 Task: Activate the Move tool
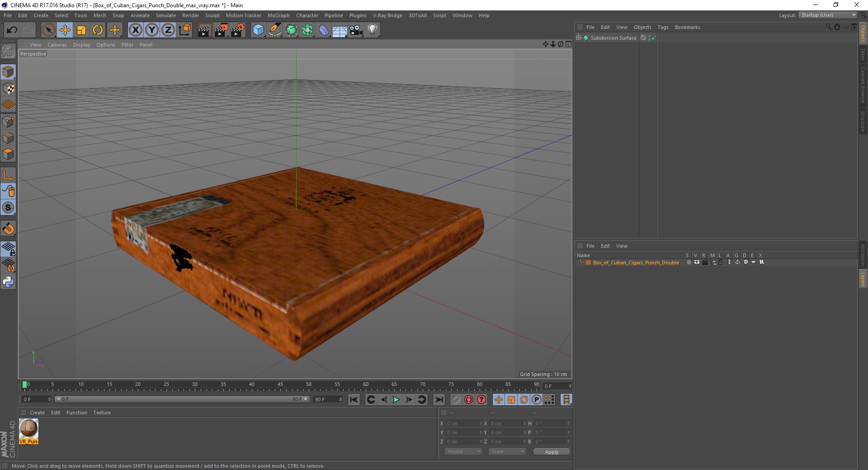tap(65, 30)
